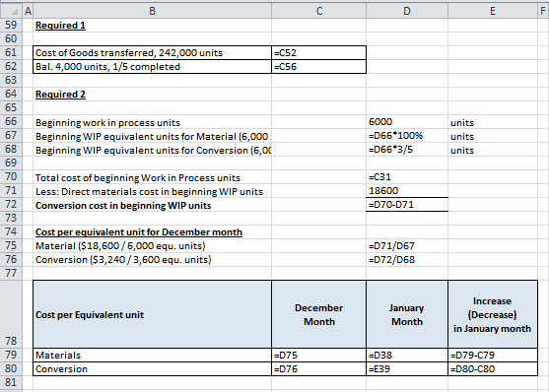Select the cell with value 18600
The height and width of the screenshot is (392, 549).
[x=407, y=191]
